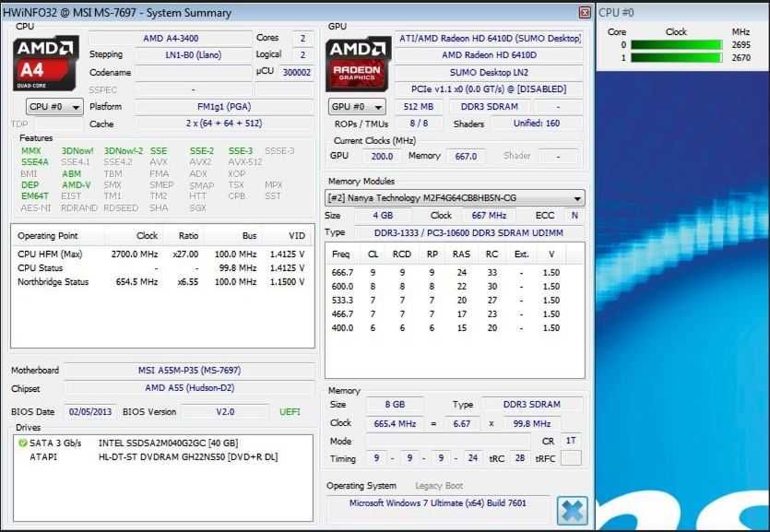Click the DDR3-1333 / PC3-10600 type field
770x532 pixels.
coord(468,232)
